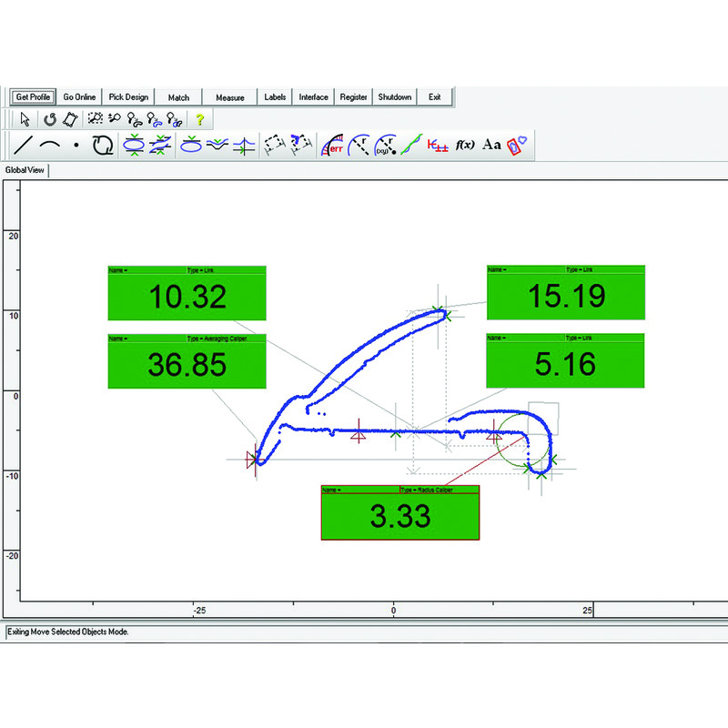Select the 36.85 Averaging Caliper label
728x728 pixels.
(x=187, y=362)
